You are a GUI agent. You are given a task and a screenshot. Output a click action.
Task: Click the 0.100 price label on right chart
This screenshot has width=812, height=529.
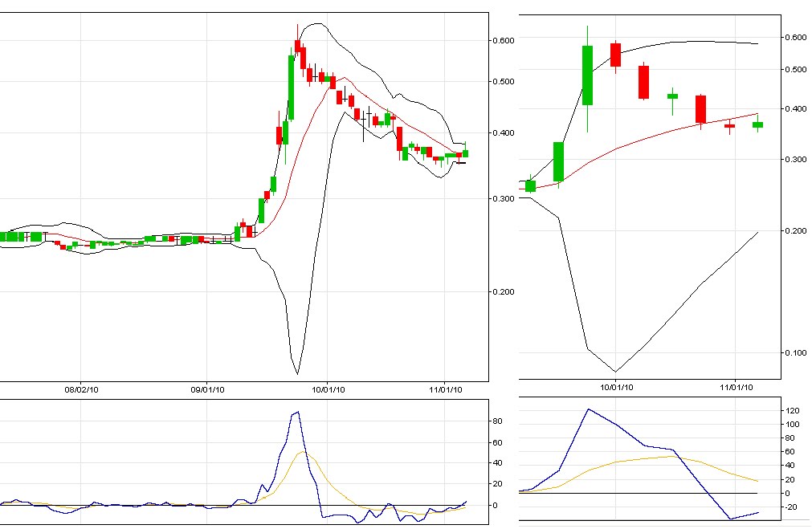click(x=796, y=353)
